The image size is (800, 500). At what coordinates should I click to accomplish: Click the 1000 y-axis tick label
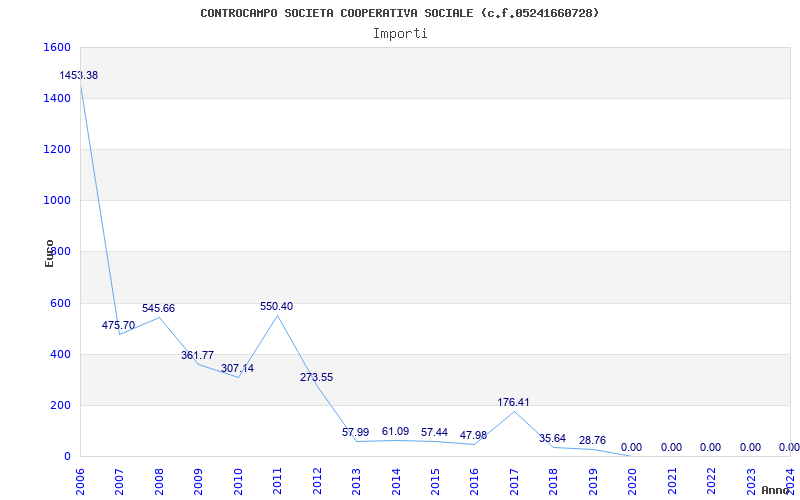[x=57, y=201]
